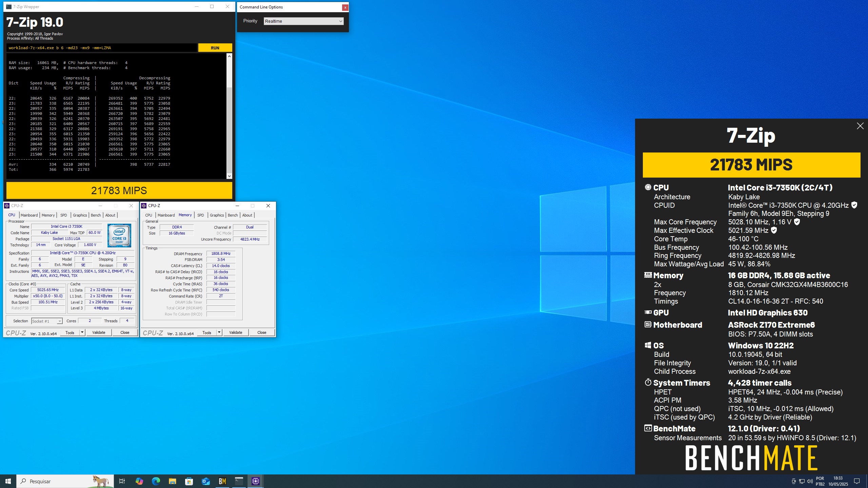This screenshot has width=868, height=488.
Task: Click the network icon in system tray
Action: click(x=802, y=481)
